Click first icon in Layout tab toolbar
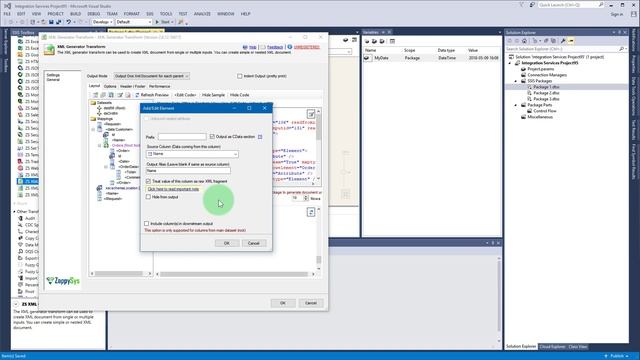640x360 pixels. click(x=96, y=95)
